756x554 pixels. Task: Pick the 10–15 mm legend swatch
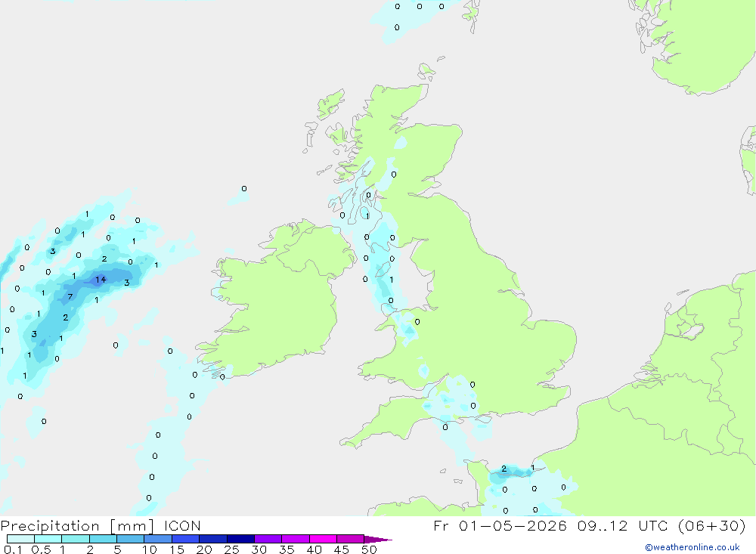point(158,539)
